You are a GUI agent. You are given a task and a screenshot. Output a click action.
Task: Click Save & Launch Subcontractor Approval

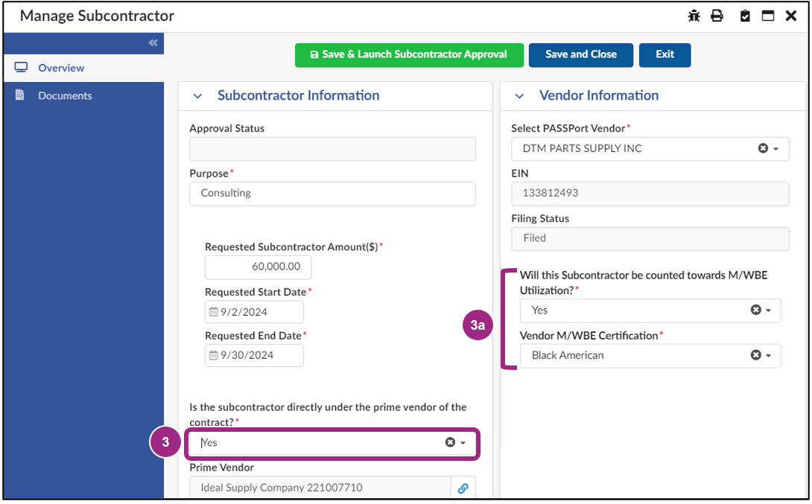409,54
